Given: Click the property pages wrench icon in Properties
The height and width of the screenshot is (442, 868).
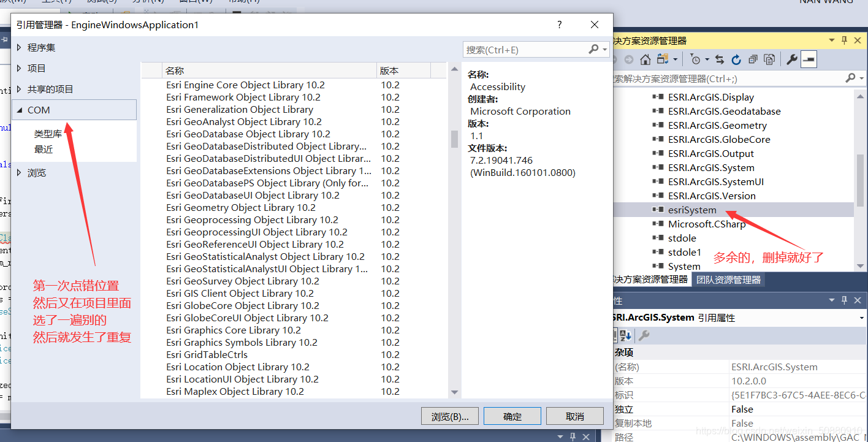Looking at the screenshot, I should tap(644, 335).
